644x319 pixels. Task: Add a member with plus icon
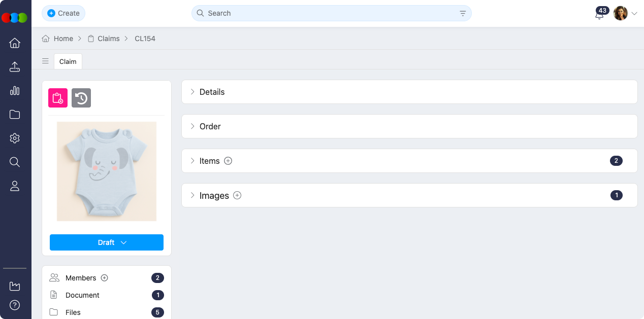click(x=105, y=278)
